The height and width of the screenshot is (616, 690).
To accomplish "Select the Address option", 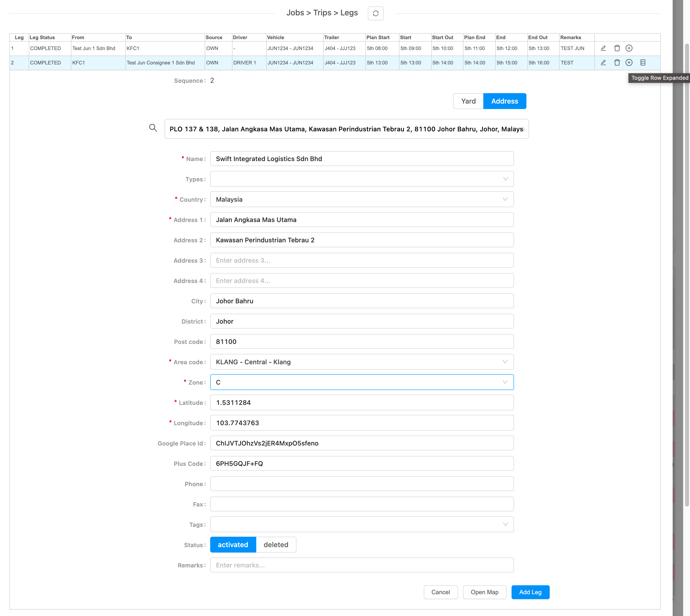I will [x=504, y=101].
